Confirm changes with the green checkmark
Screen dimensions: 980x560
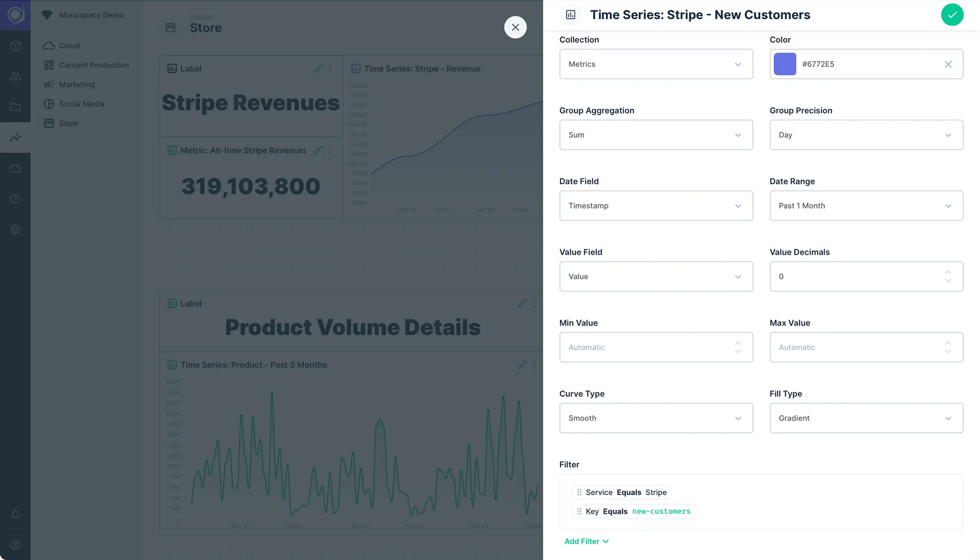coord(952,15)
